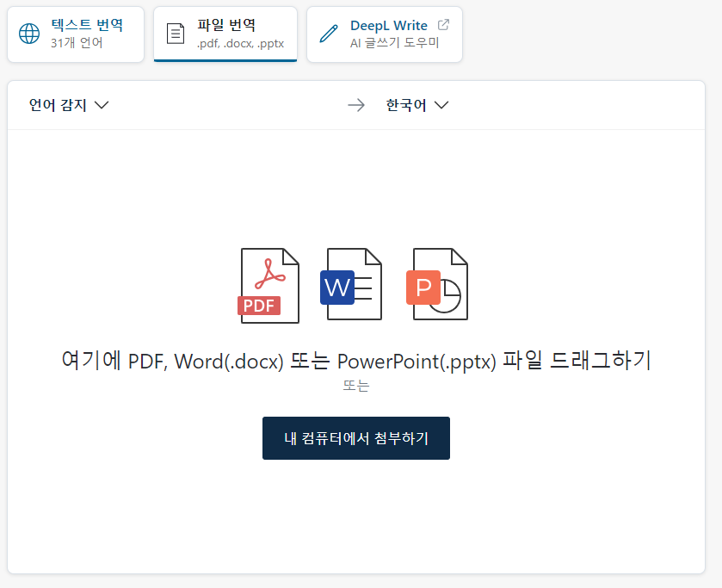Click 내 컴퓨터에서 첨부하기 button
The width and height of the screenshot is (722, 588).
[x=356, y=438]
